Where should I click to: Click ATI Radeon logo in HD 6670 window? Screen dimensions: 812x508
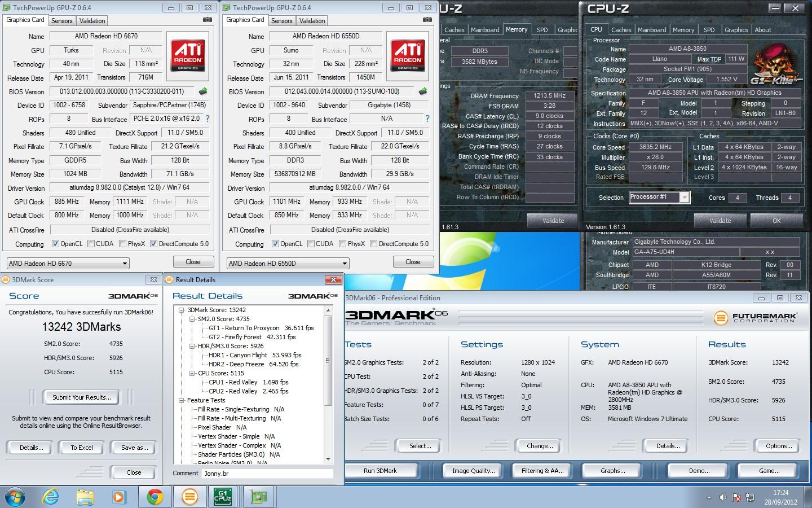click(188, 55)
